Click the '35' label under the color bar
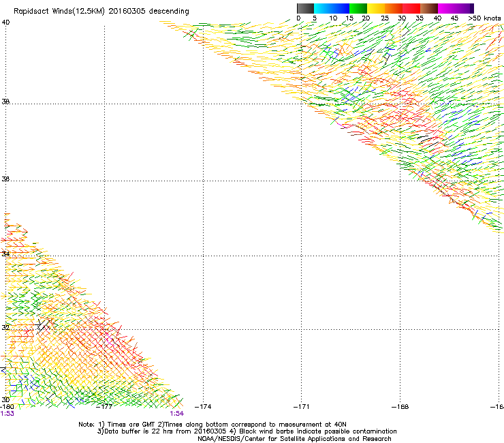The height and width of the screenshot is (443, 504). 420,18
